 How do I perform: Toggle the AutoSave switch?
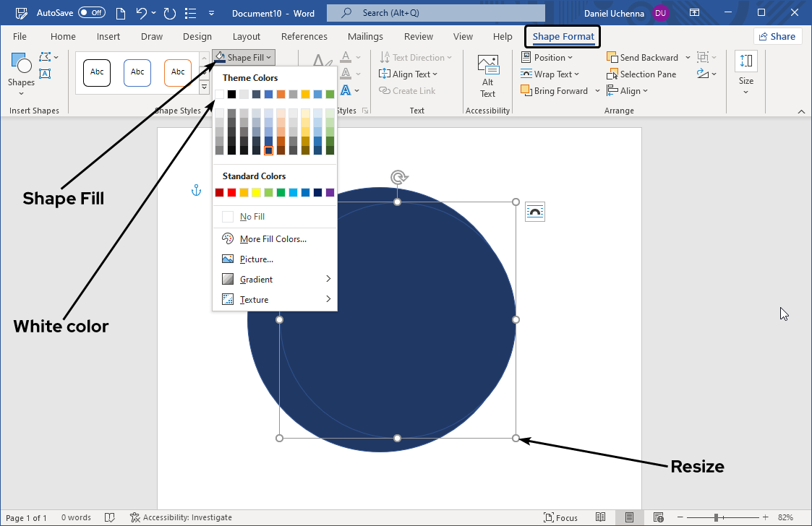coord(91,13)
